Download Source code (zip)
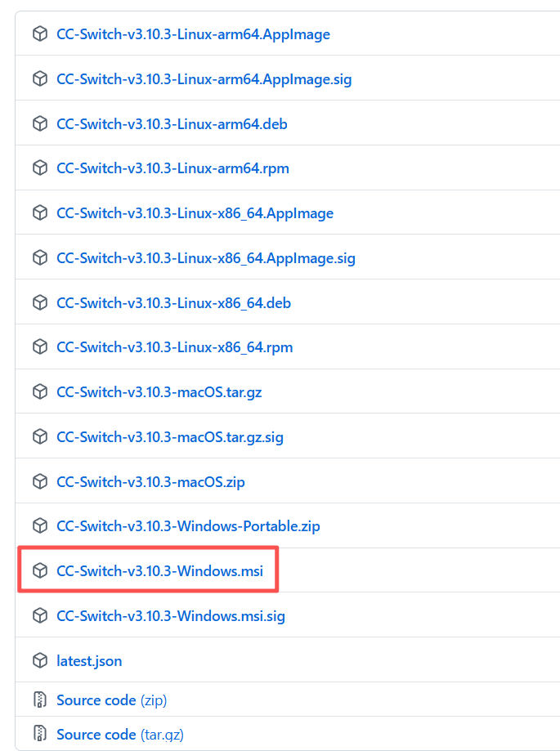 pyautogui.click(x=112, y=700)
